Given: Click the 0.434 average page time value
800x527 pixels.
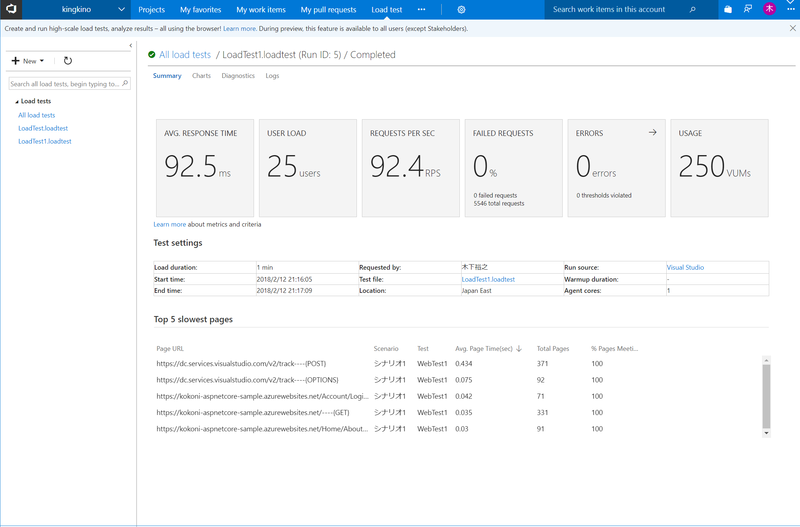Looking at the screenshot, I should coord(464,364).
